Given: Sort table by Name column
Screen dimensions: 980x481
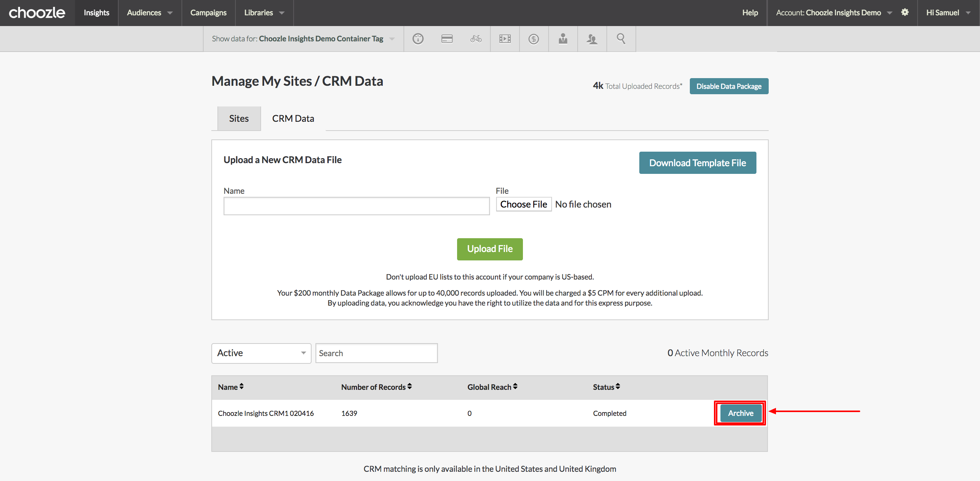Looking at the screenshot, I should (x=231, y=387).
